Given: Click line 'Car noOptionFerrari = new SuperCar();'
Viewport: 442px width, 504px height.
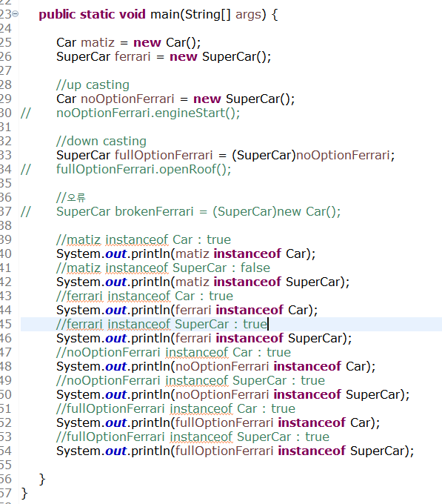Looking at the screenshot, I should click(175, 99).
